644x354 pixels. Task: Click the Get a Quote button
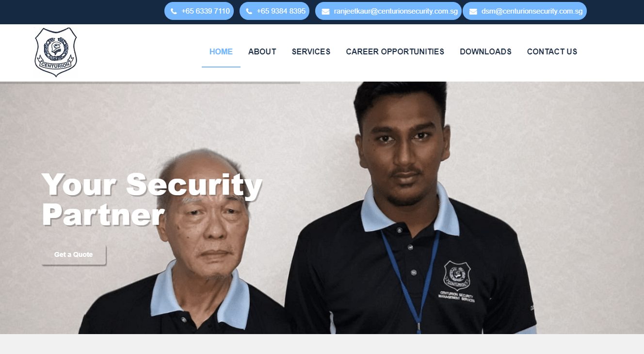tap(73, 254)
